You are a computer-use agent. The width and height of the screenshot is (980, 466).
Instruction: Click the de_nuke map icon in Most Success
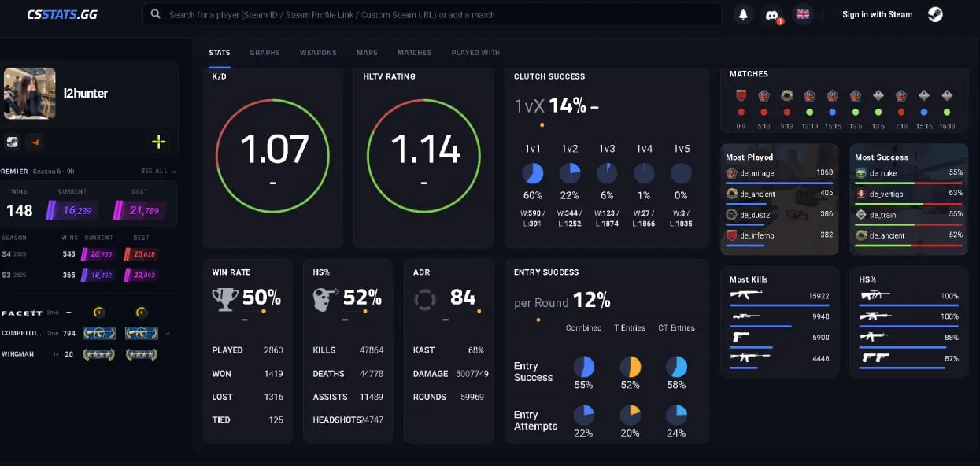click(861, 172)
